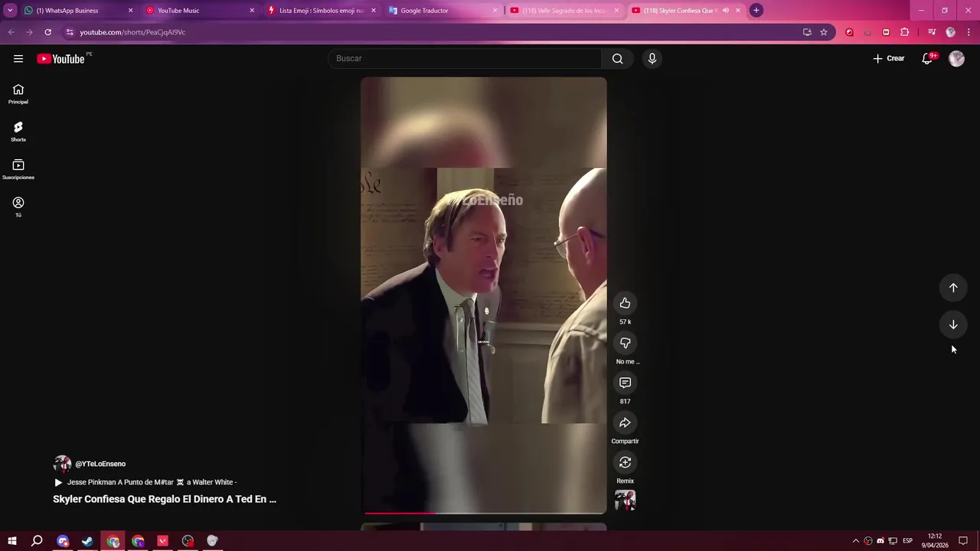Open Suscripciones in the sidebar
This screenshot has width=980, height=551.
[x=18, y=169]
